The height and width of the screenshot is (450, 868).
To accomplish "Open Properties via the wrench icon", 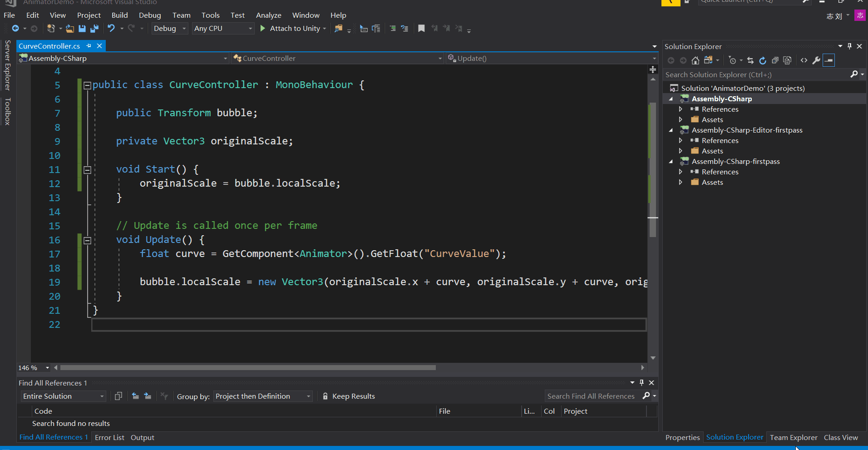I will pyautogui.click(x=816, y=60).
